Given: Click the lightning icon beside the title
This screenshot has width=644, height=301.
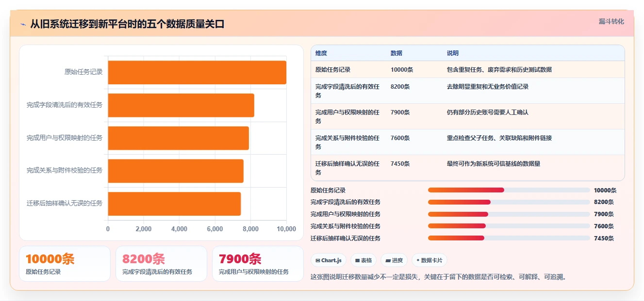Looking at the screenshot, I should [23, 24].
